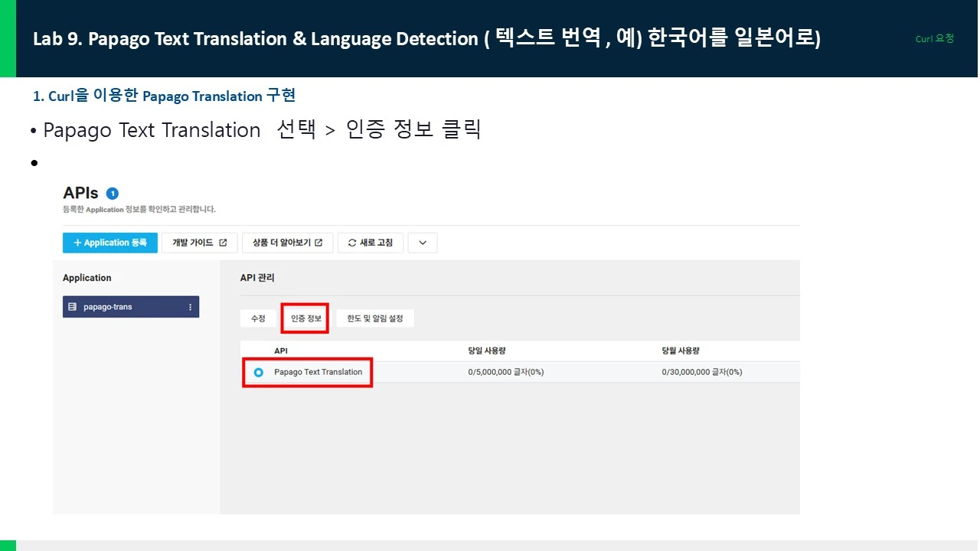Click the + Application 등록 button
Screen dimensions: 980x551
pos(110,243)
